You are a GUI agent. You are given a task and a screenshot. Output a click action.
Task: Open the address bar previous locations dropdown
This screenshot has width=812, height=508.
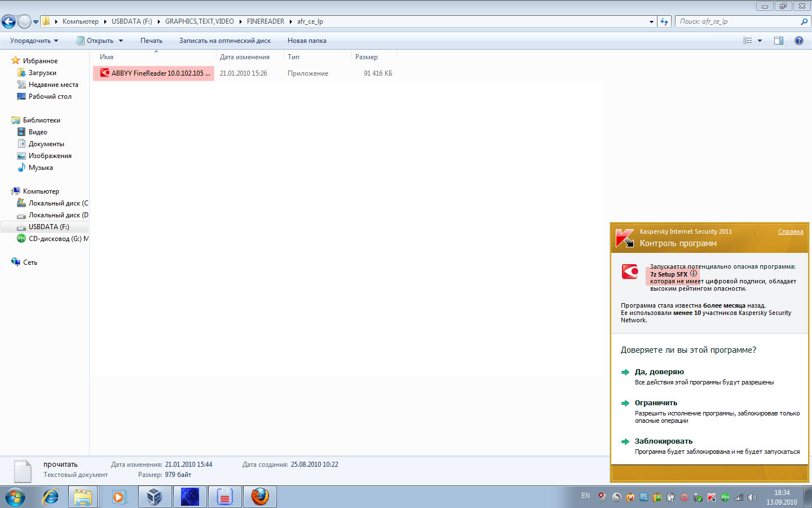tap(652, 22)
